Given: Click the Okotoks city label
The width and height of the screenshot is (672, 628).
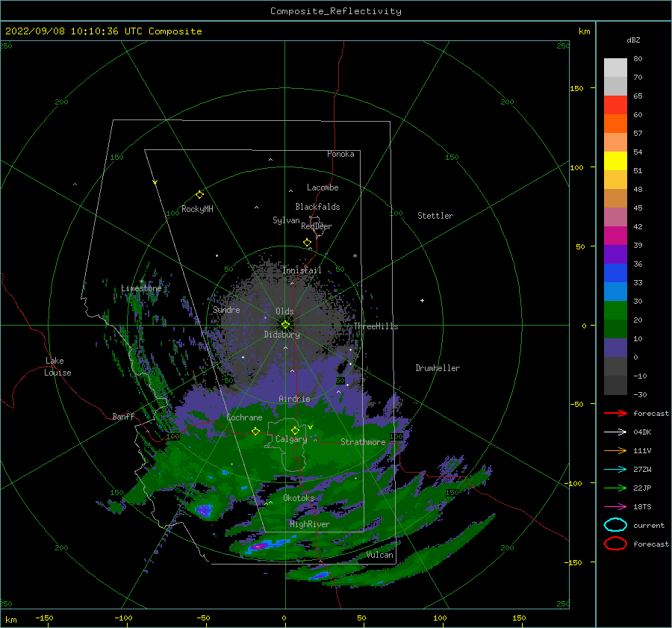Looking at the screenshot, I should (299, 498).
